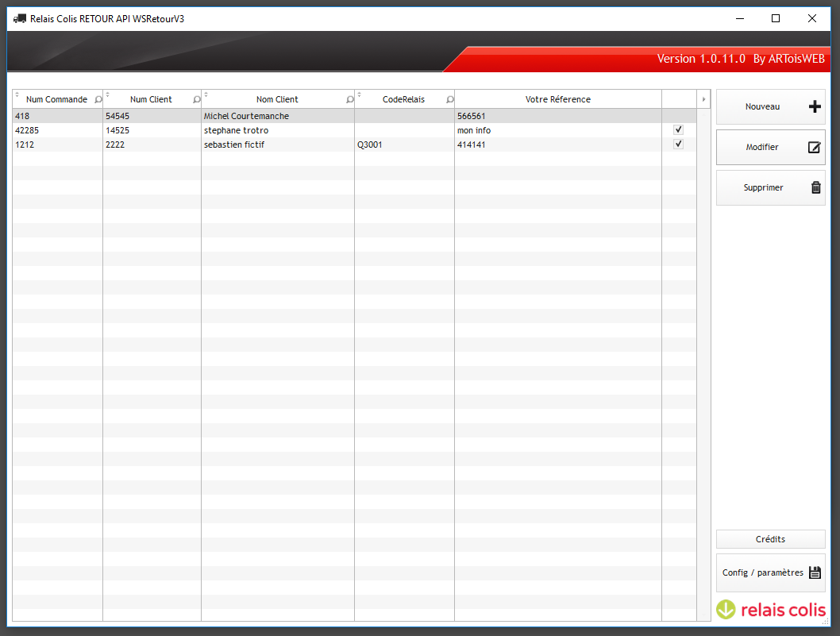Click the trash can icon on Supprimer
This screenshot has width=840, height=636.
click(x=815, y=188)
